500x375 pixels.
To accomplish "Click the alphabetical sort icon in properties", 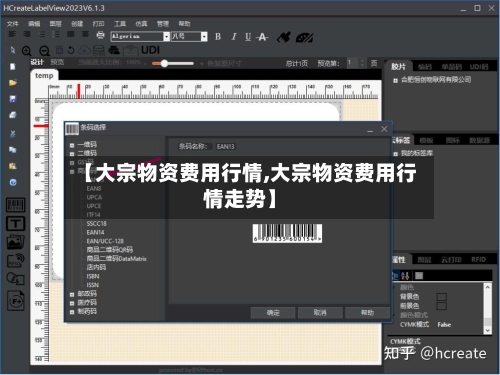I will (x=405, y=276).
